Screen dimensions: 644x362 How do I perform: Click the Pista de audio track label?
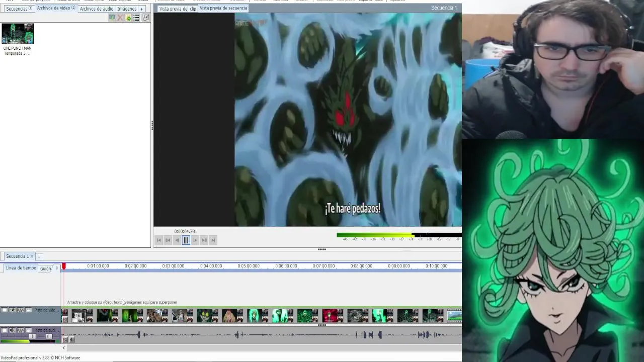[x=47, y=330]
